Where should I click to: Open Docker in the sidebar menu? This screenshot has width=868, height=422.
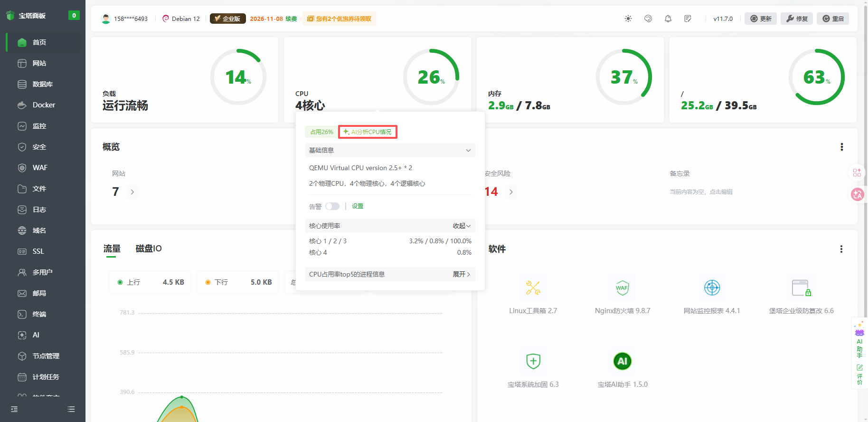[x=44, y=105]
